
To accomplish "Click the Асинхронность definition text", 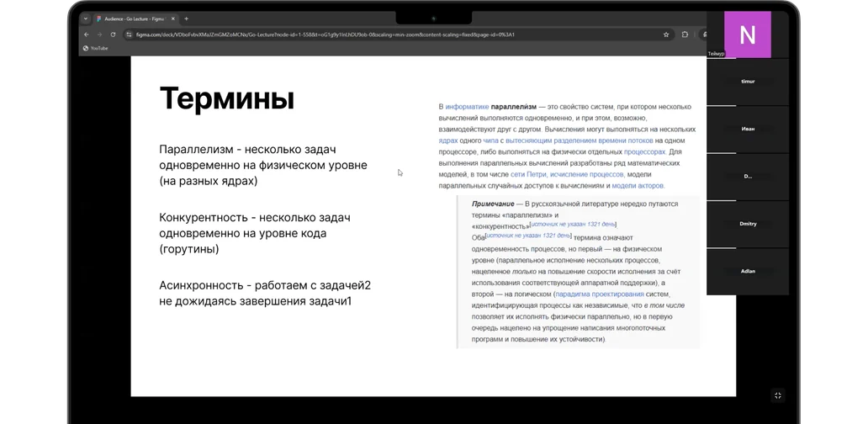I will click(x=265, y=294).
